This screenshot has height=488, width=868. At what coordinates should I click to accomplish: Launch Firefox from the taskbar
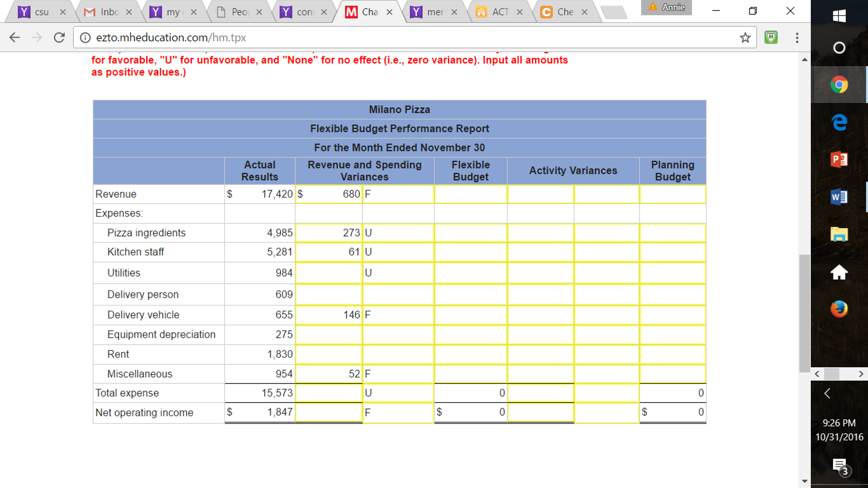click(x=839, y=309)
